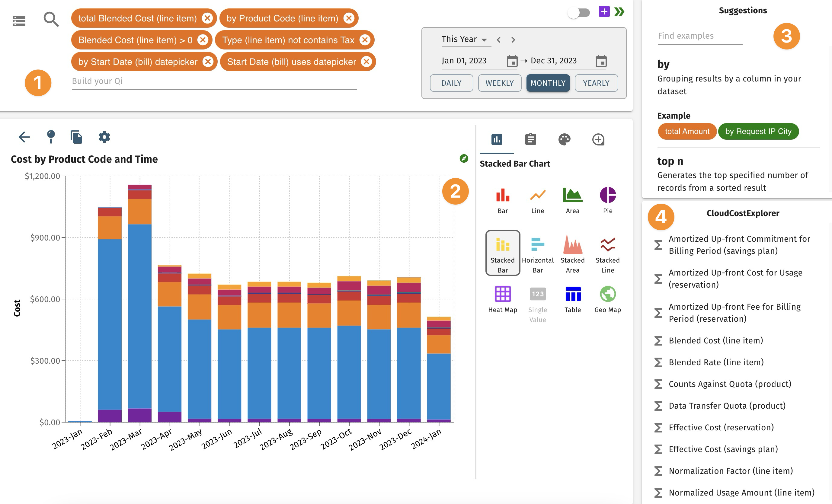
Task: Click the pin icon above chart
Action: pos(51,137)
